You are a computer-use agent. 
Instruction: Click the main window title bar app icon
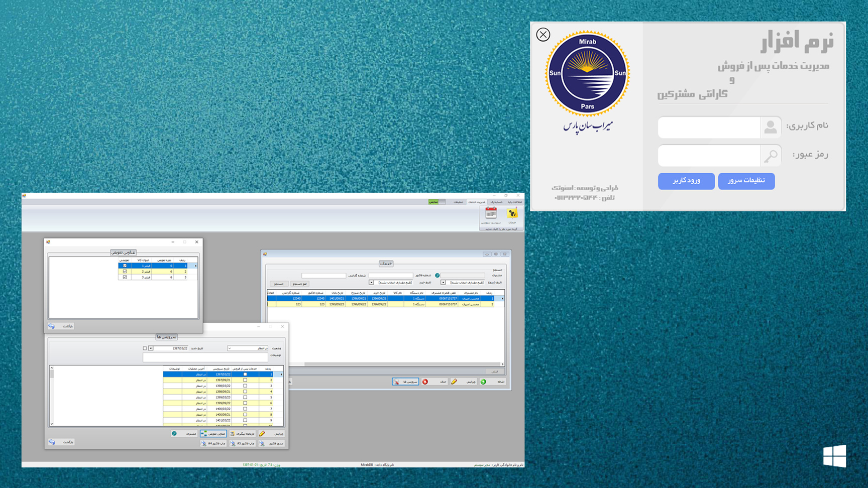click(x=25, y=195)
